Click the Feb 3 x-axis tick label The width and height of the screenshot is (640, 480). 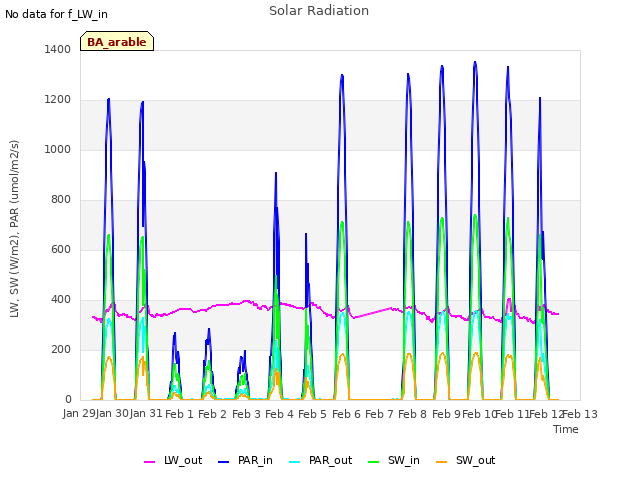coord(246,414)
